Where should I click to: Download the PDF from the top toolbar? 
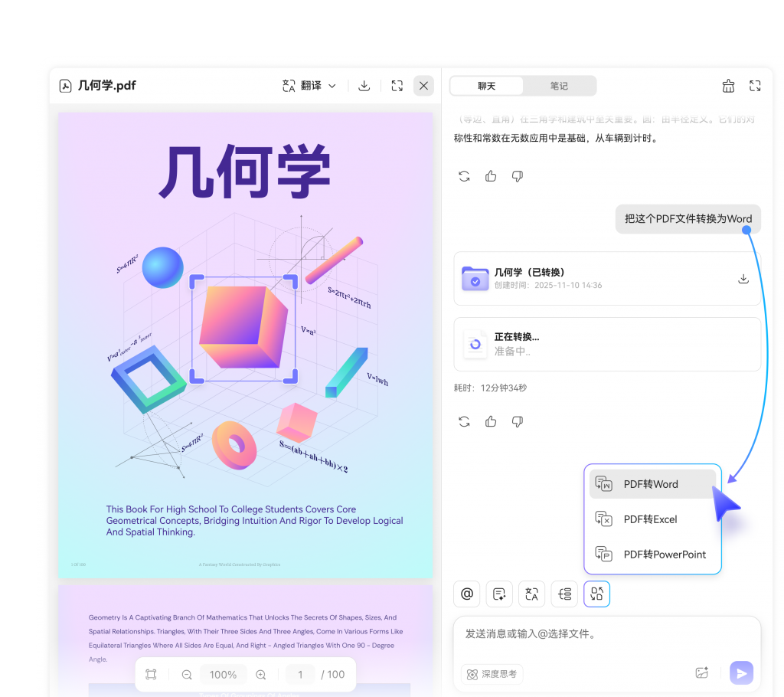[x=364, y=85]
